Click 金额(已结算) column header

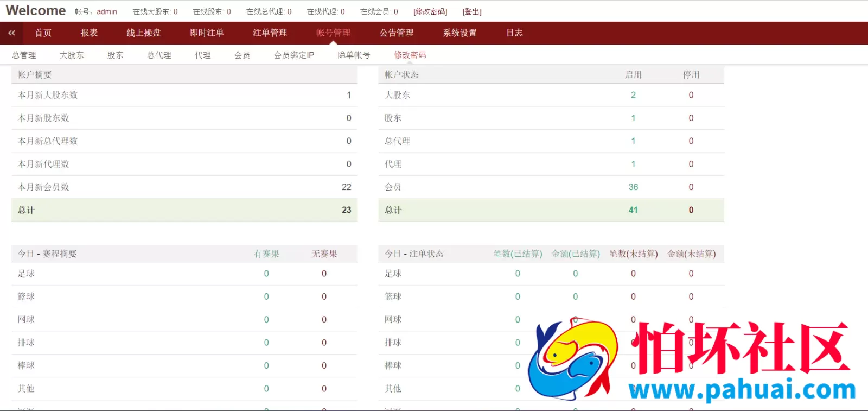pos(576,254)
